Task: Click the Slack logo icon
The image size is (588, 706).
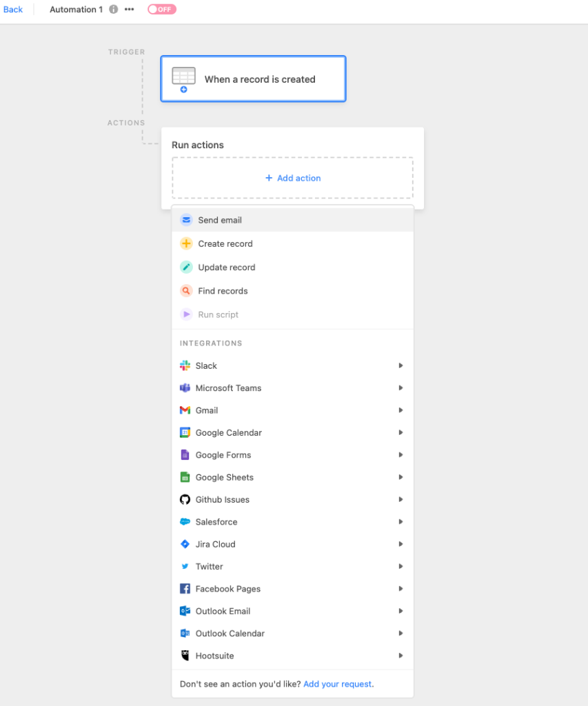Action: point(185,365)
